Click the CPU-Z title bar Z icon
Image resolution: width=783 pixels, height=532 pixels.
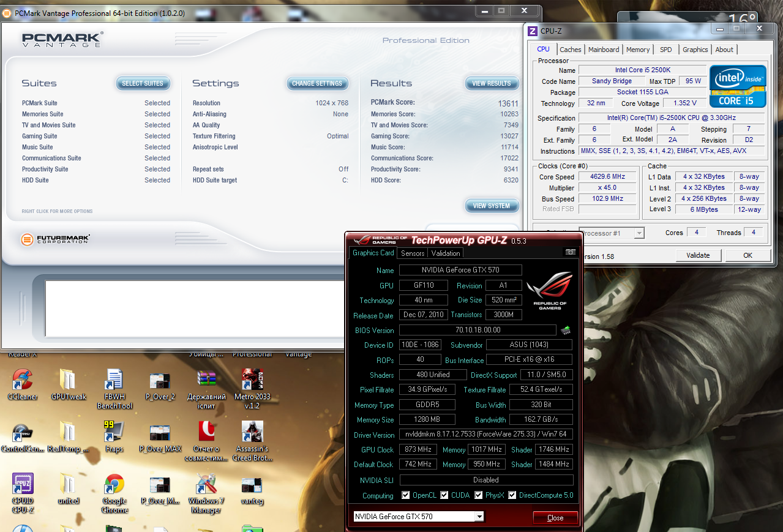[533, 31]
